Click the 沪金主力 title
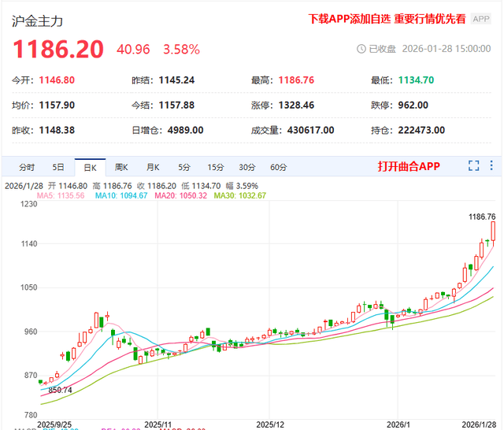This screenshot has height=430, width=504. (37, 21)
